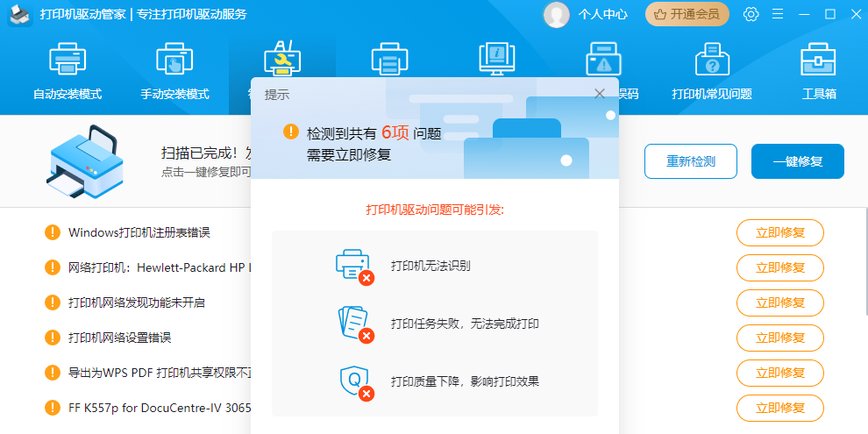This screenshot has width=868, height=434.
Task: Select the 手动安装模式 hand-pointer icon
Action: coord(174,60)
